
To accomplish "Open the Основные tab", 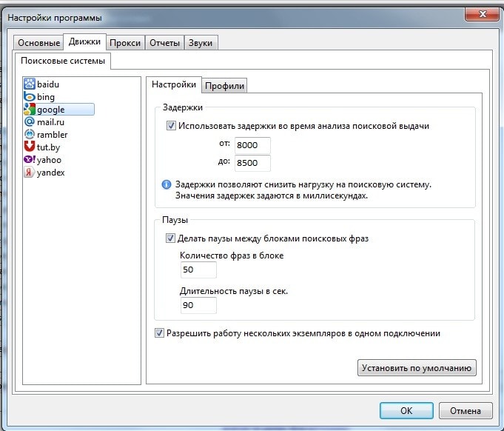I will [x=38, y=43].
